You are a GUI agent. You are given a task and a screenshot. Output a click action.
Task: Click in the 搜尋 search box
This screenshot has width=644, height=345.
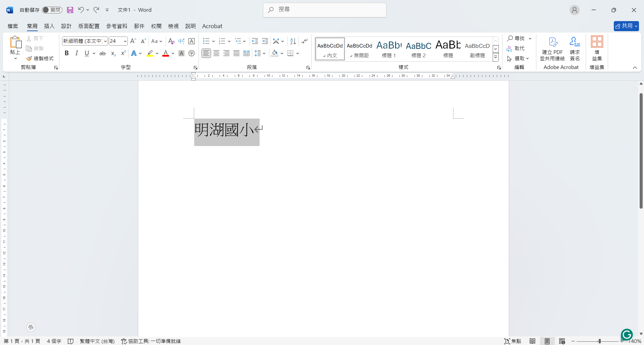[325, 10]
